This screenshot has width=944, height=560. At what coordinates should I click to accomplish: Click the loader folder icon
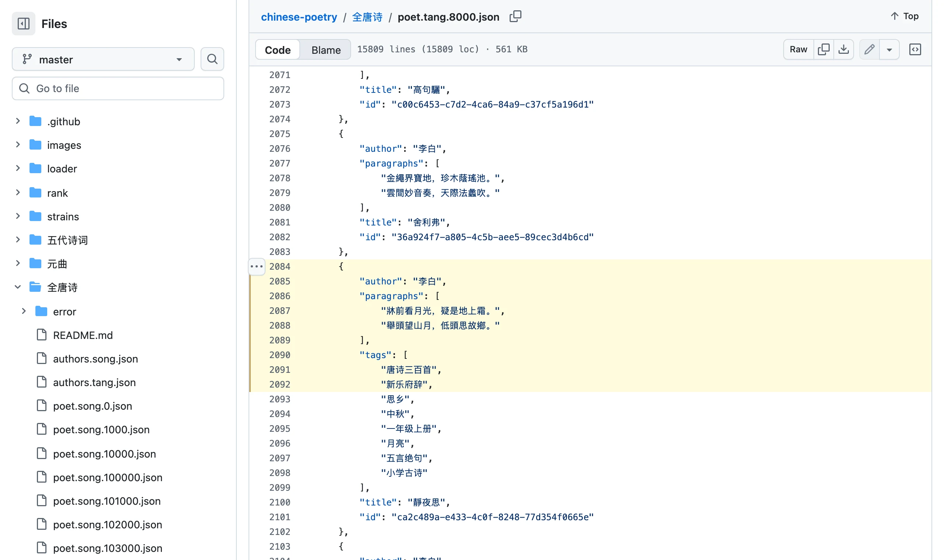click(35, 168)
